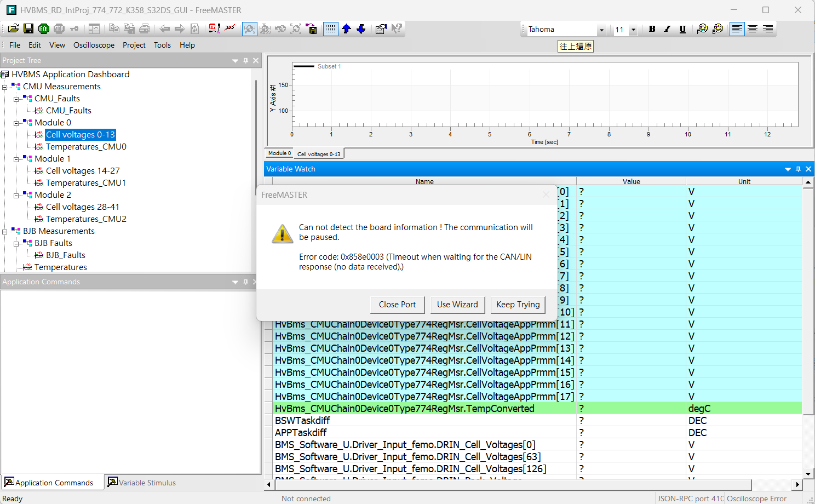815x504 pixels.
Task: Switch to the Variable Stimulus tab
Action: point(142,483)
